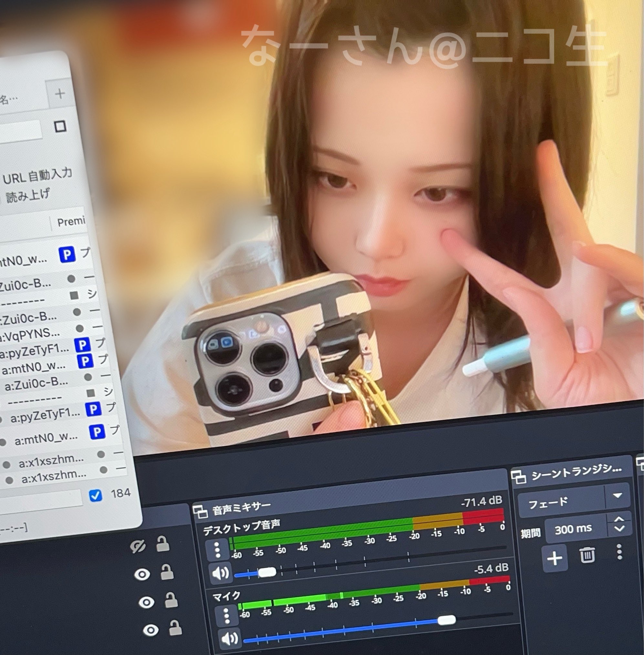Click the URL 自動入力 option label

click(37, 176)
